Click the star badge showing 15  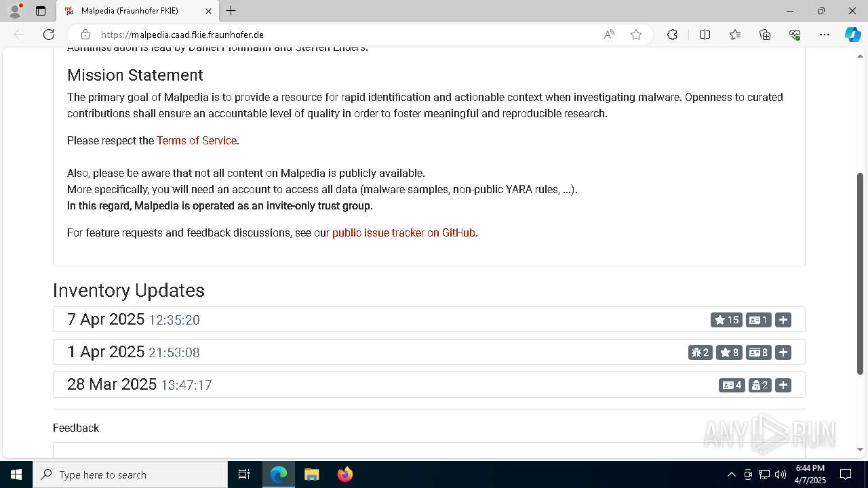[x=726, y=320]
